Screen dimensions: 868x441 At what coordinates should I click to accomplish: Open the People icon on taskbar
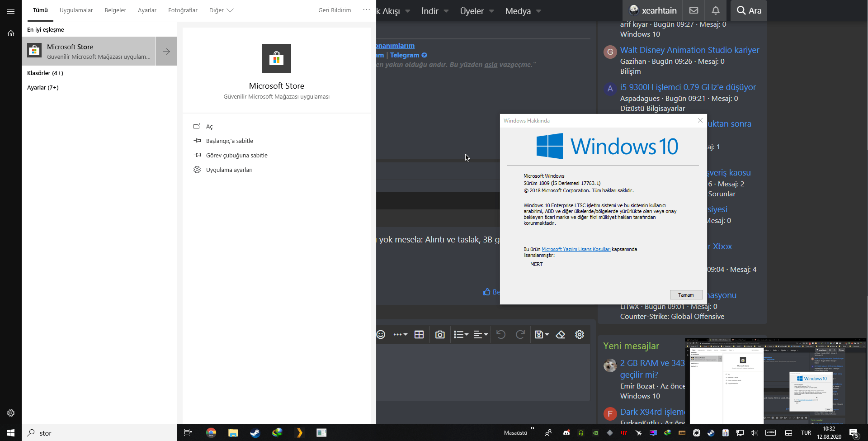pyautogui.click(x=548, y=433)
